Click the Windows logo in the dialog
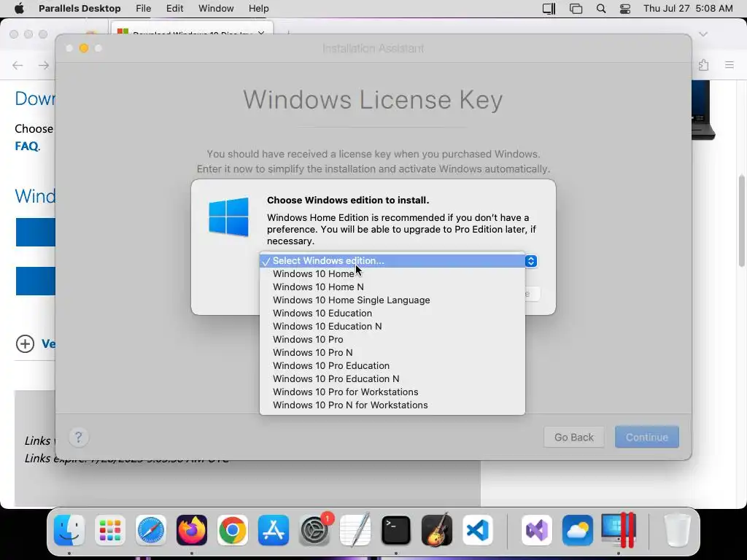Screen dimensions: 747x560 coord(228,217)
